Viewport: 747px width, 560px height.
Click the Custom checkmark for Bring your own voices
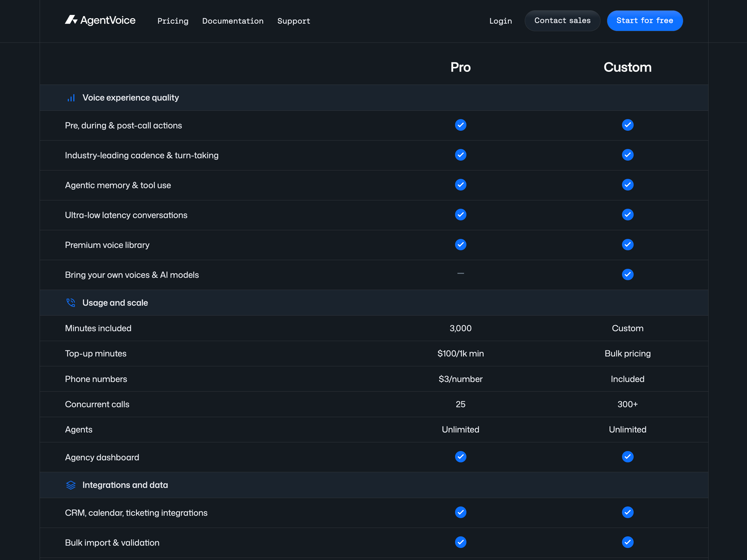[x=627, y=274]
